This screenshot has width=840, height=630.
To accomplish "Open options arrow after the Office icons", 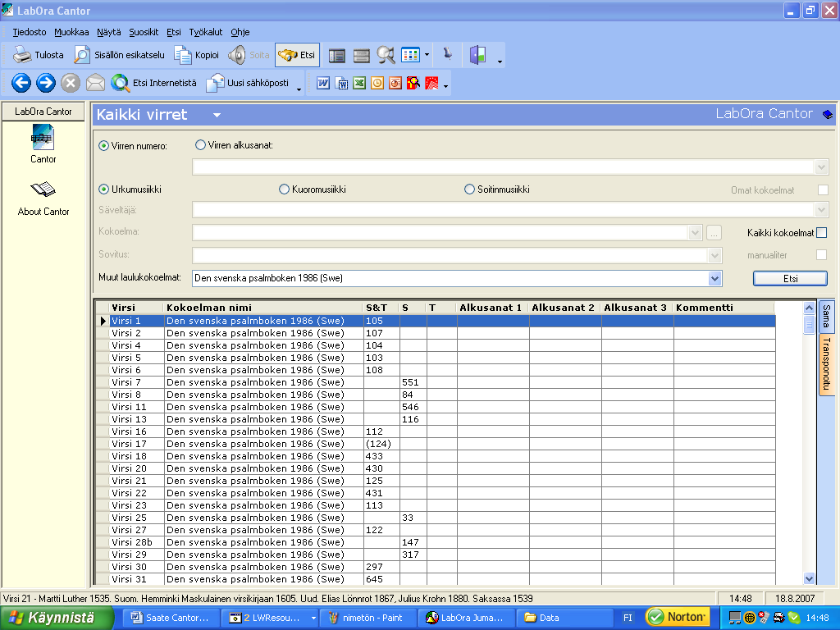I will coord(445,85).
